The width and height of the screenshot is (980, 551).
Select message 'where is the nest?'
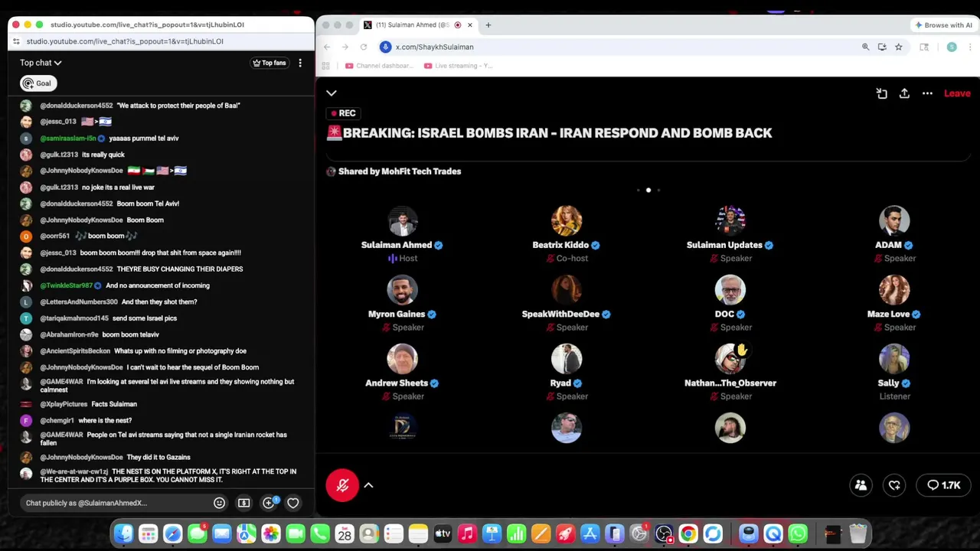click(x=105, y=420)
